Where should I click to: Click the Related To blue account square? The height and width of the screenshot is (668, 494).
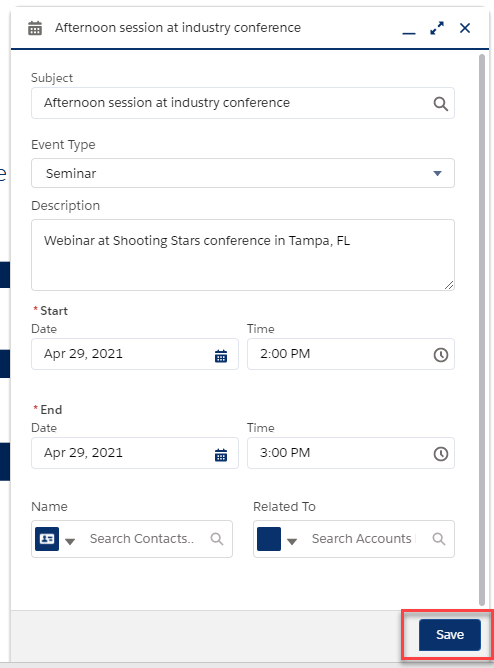coord(269,539)
